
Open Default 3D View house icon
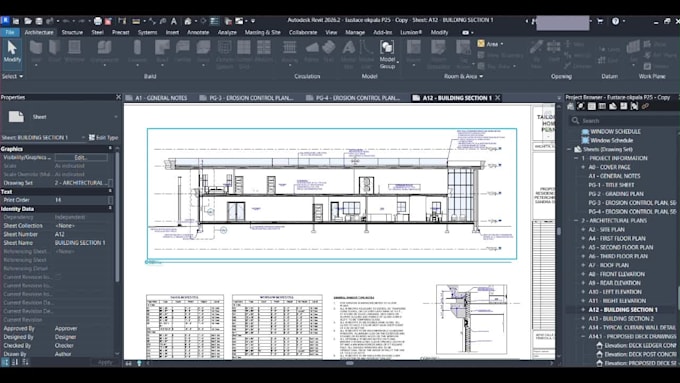point(188,21)
